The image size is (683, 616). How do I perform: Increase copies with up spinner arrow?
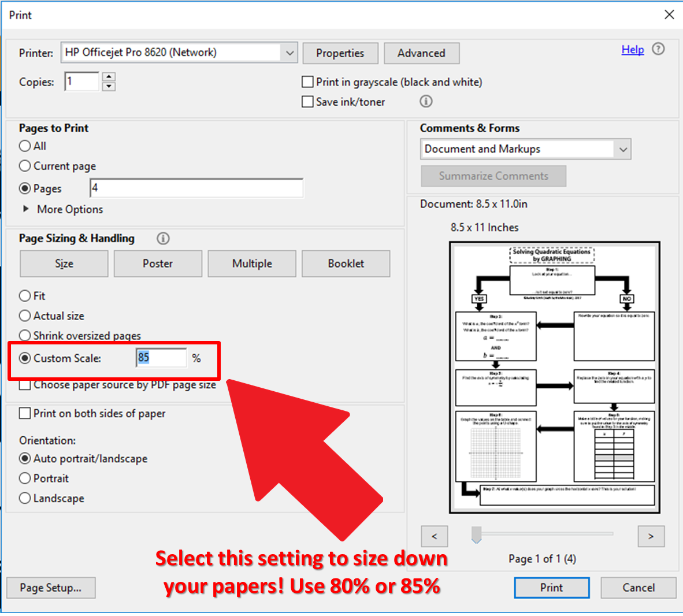point(109,76)
